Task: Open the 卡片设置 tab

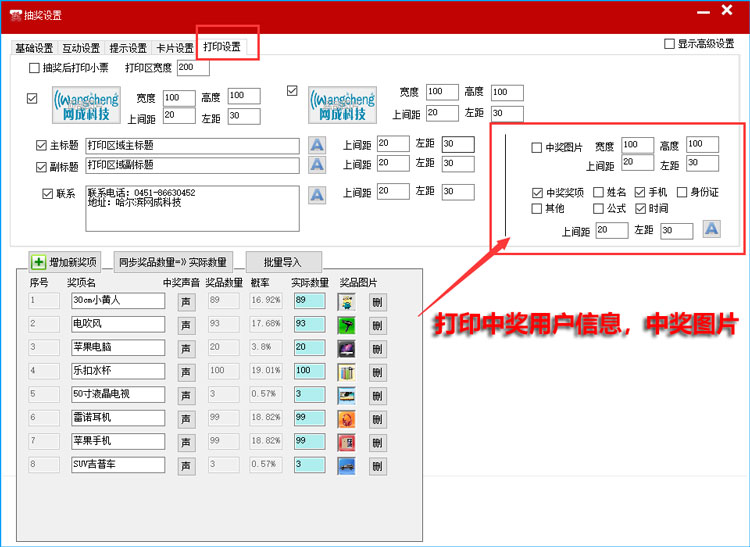Action: click(174, 48)
